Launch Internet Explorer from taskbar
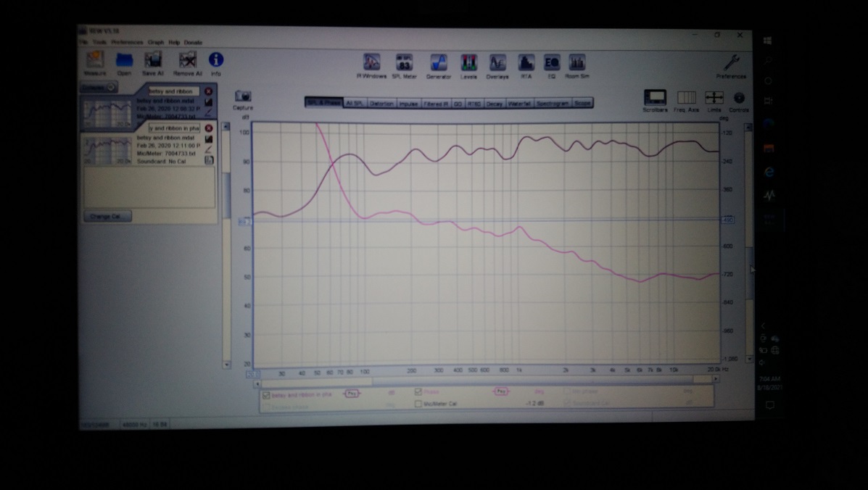868x490 pixels. click(x=769, y=172)
